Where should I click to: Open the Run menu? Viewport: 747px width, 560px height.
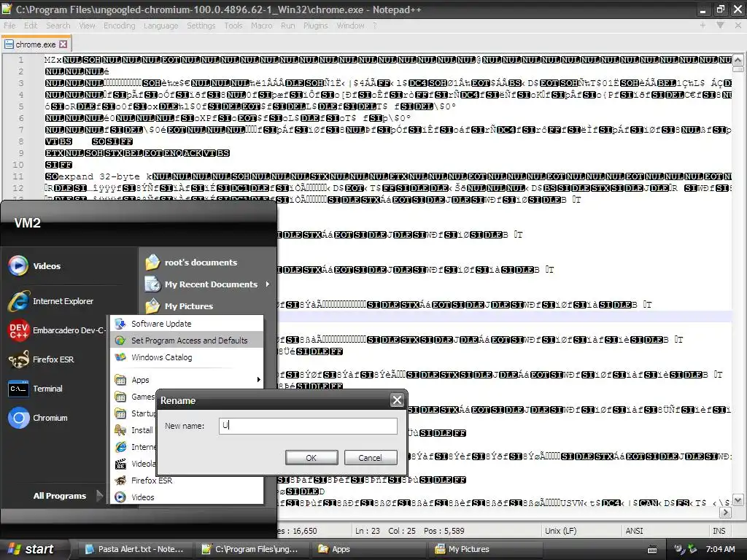click(287, 26)
